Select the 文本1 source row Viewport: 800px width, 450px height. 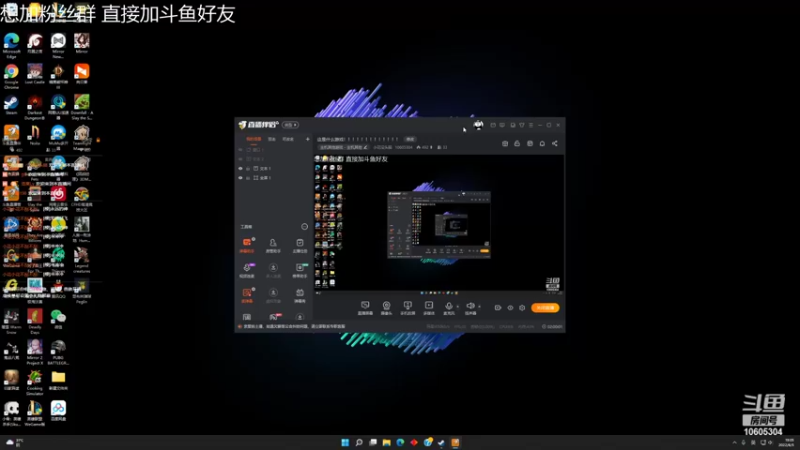[274, 168]
